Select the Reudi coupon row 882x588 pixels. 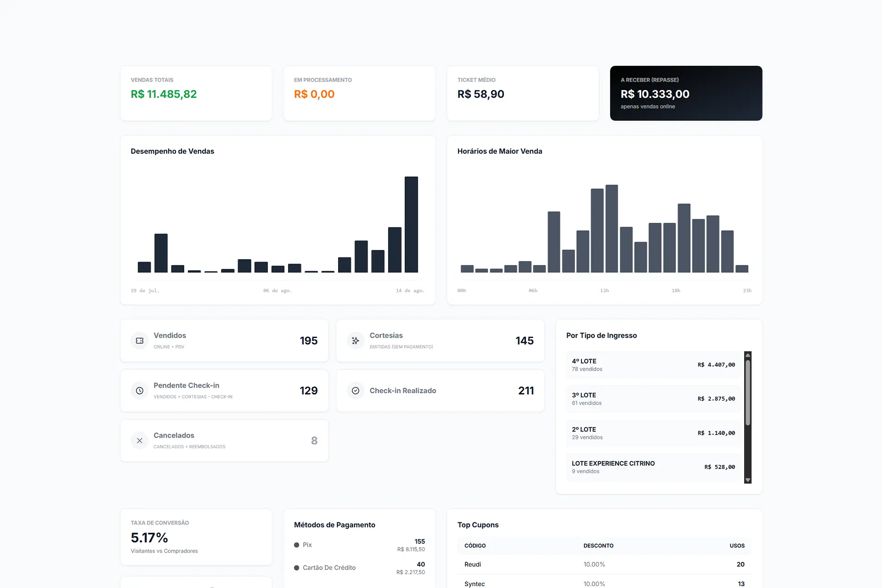(604, 565)
